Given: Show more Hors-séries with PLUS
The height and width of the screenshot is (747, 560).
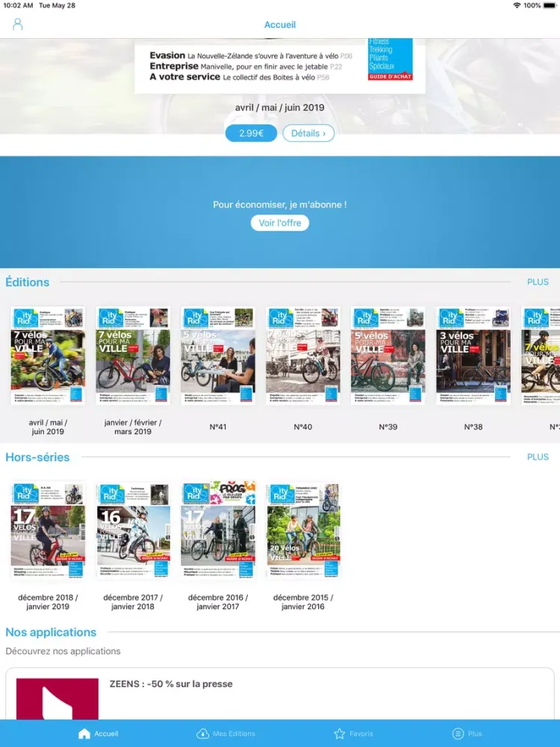Looking at the screenshot, I should (x=538, y=457).
